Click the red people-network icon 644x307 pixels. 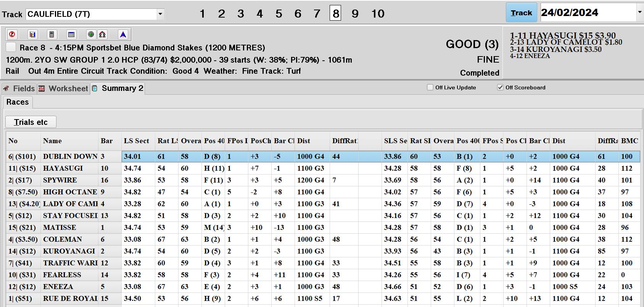pyautogui.click(x=102, y=35)
